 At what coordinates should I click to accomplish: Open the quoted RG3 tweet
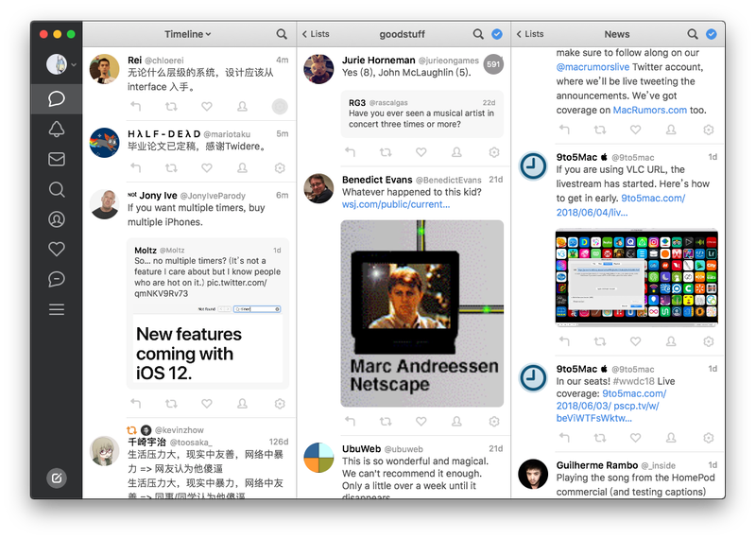421,113
